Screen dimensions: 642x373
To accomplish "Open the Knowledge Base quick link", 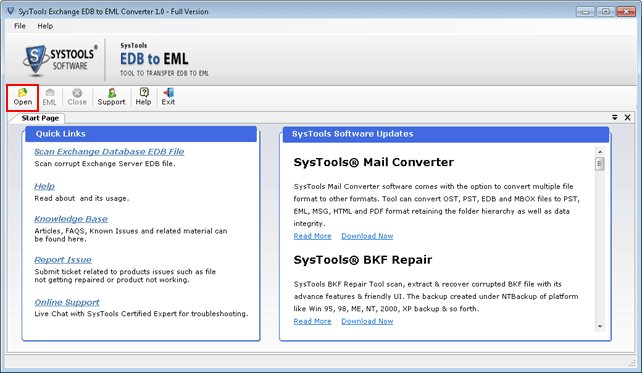I will click(x=71, y=219).
